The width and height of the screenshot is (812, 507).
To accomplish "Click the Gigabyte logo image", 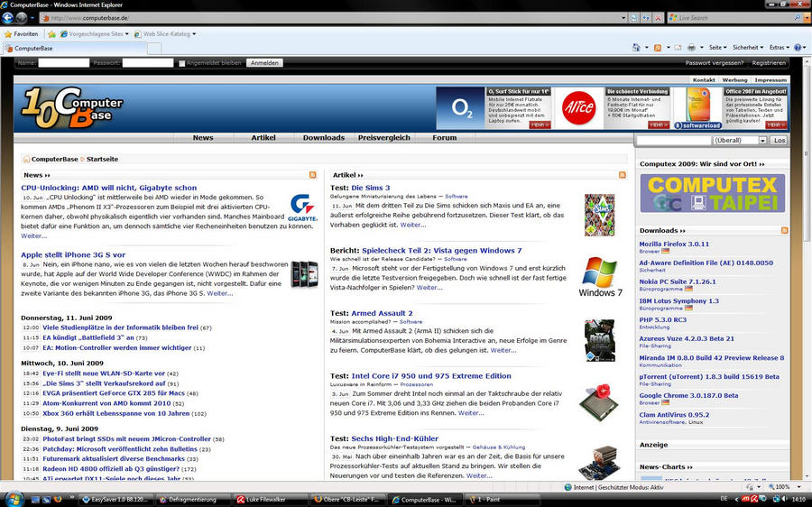I will 302,207.
